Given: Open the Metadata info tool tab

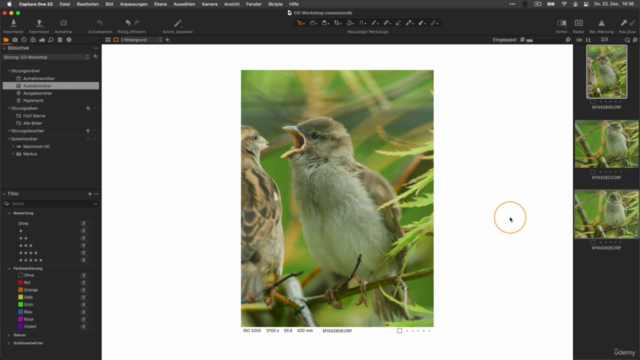Looking at the screenshot, I should tap(69, 40).
